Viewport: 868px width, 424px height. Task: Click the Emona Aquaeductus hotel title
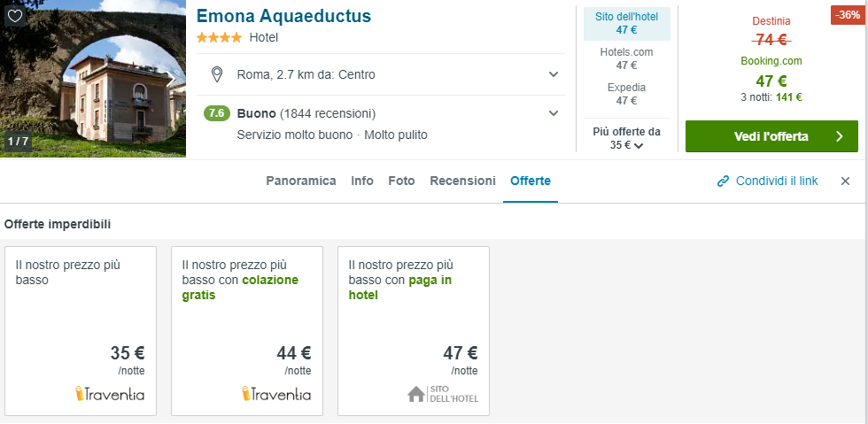point(283,16)
